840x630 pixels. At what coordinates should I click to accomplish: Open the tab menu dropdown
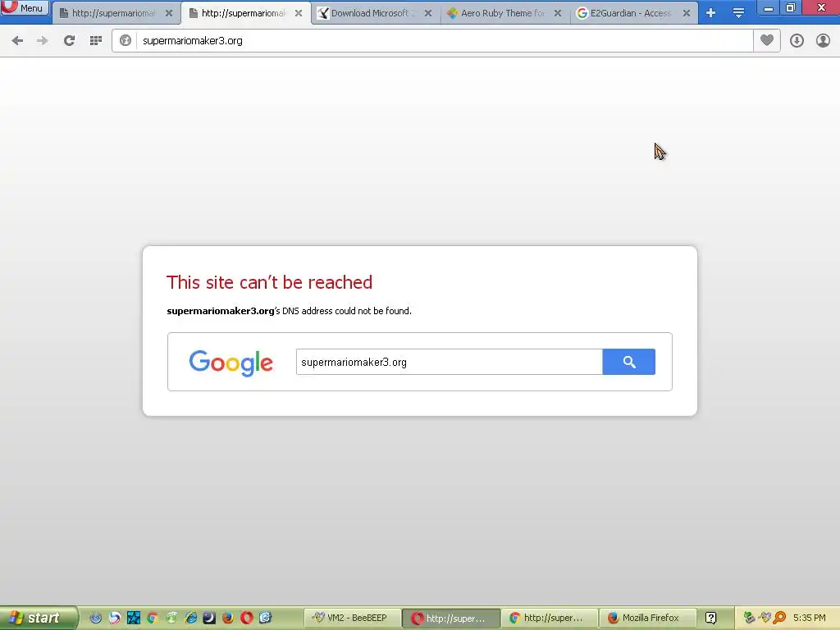(738, 13)
